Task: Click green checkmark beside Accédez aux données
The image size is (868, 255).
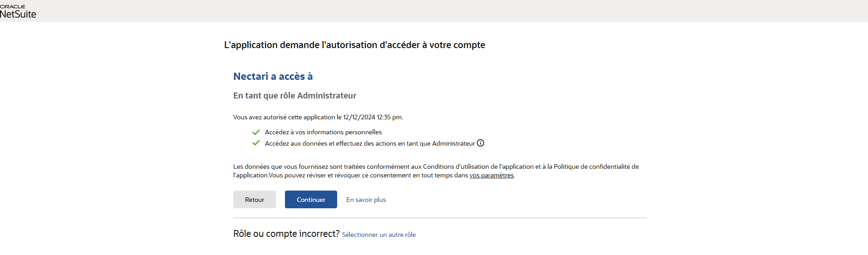Action: pyautogui.click(x=256, y=143)
